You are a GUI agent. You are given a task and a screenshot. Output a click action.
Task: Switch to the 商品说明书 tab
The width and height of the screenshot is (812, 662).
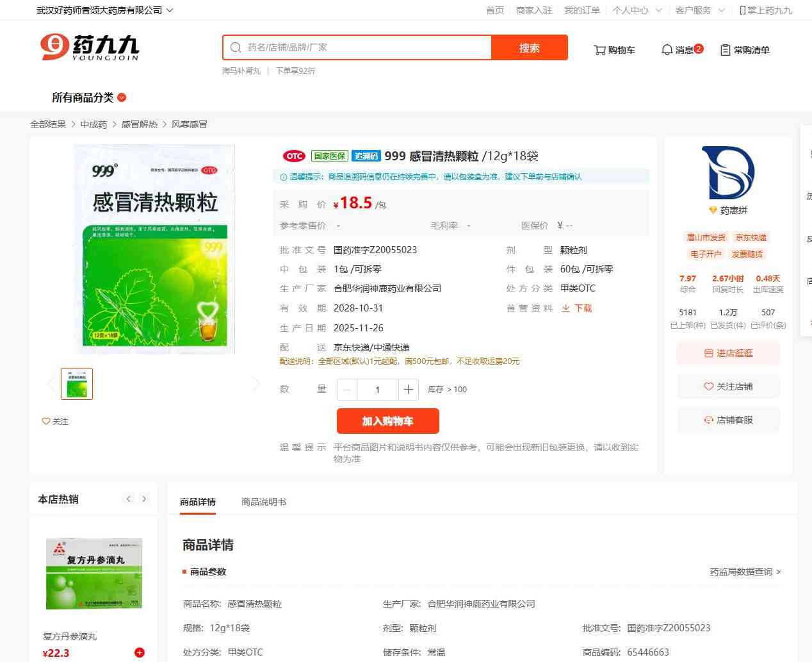(263, 502)
